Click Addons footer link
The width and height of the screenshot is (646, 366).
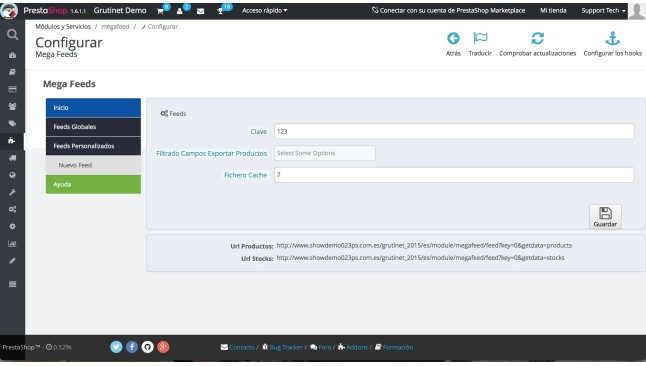[x=357, y=347]
